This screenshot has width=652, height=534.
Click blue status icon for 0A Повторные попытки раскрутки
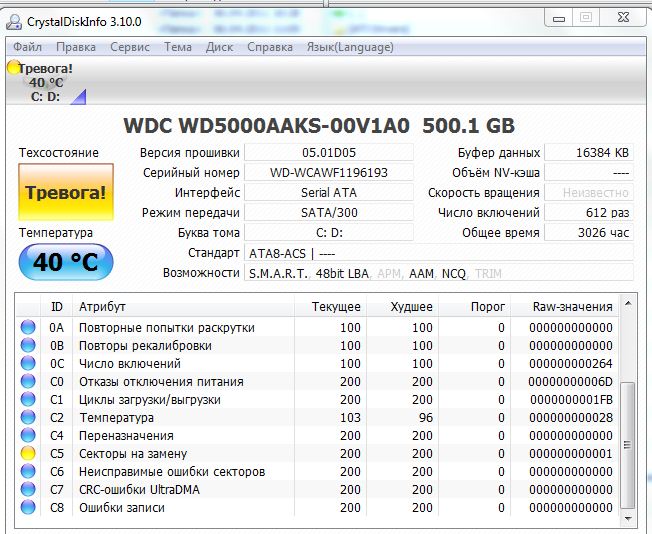pyautogui.click(x=28, y=327)
